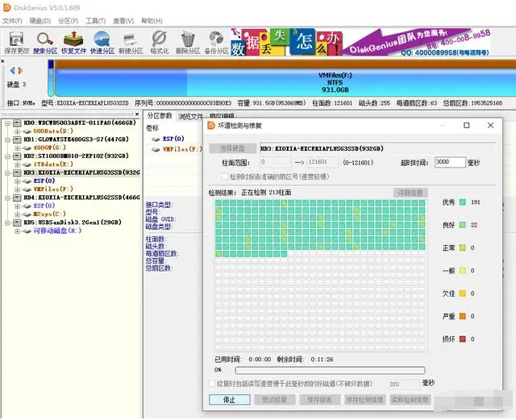Screen dimensions: 516x420
Task: Open the 查看(V) menu
Action: point(123,21)
